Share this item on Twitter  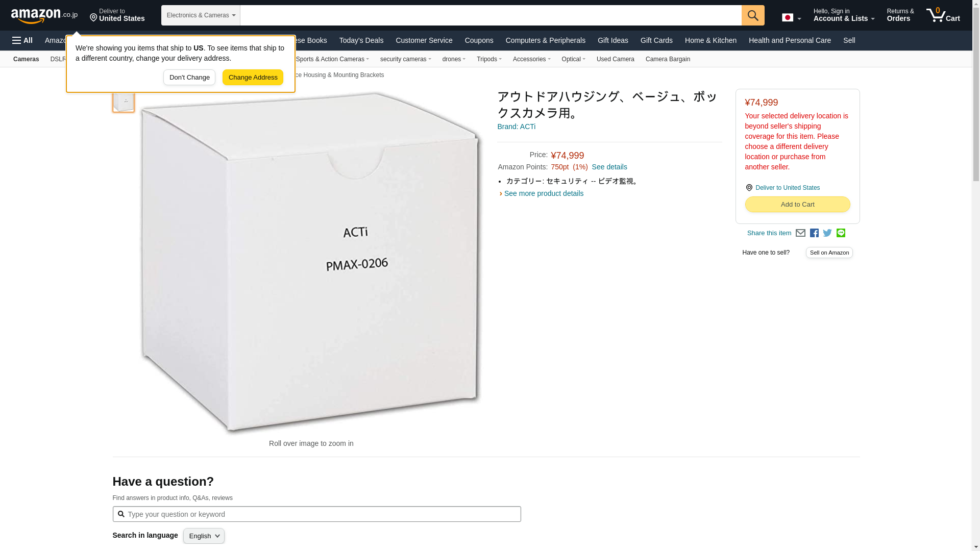tap(827, 233)
